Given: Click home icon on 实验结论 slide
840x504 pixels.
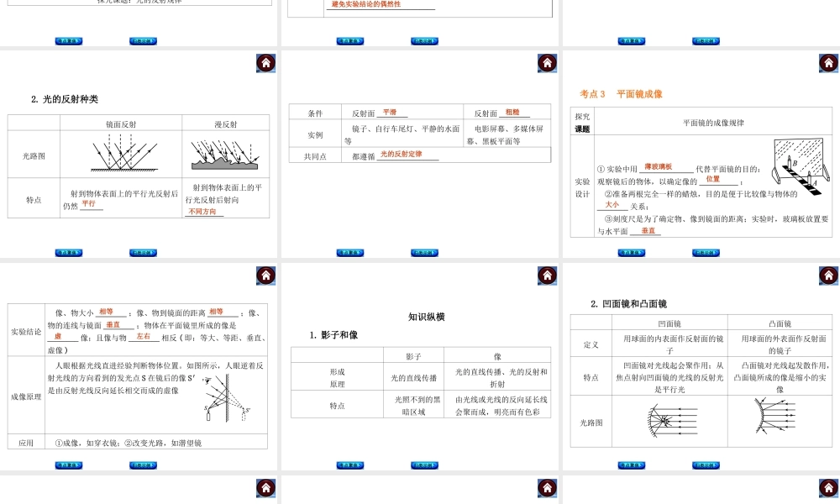Looking at the screenshot, I should (x=265, y=276).
